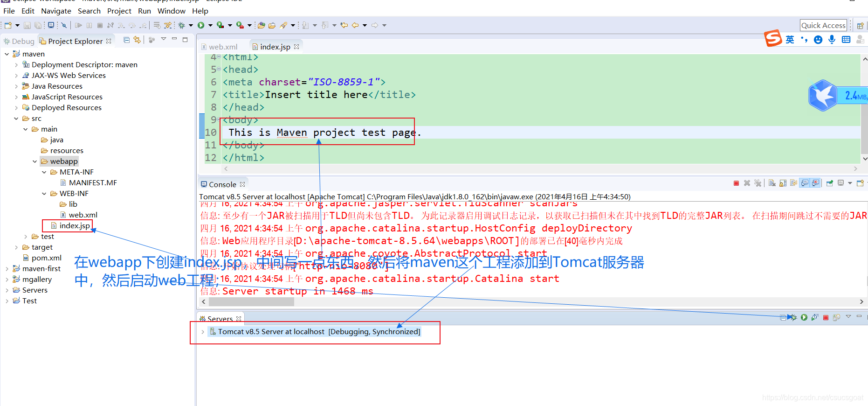Toggle Sogou Chinese/English mode 英 button
Viewport: 868px width, 406px height.
(790, 40)
